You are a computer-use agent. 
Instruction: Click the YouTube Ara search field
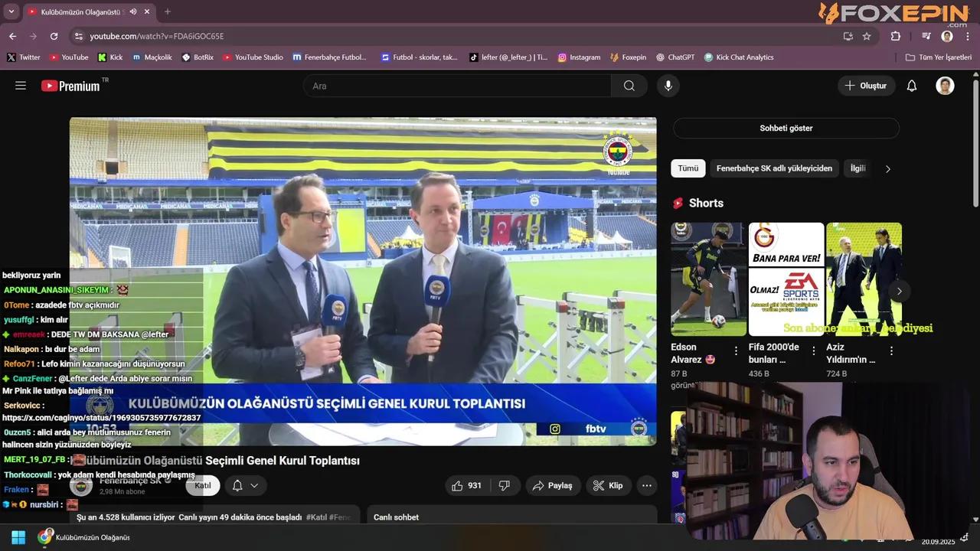click(457, 86)
